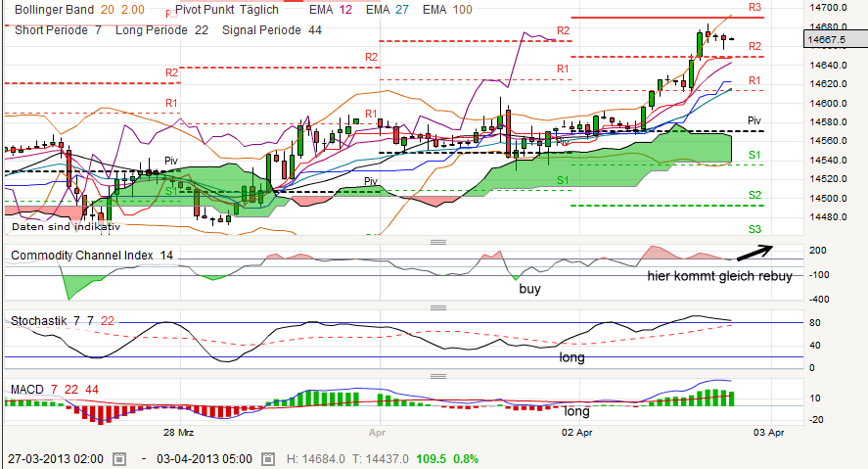The height and width of the screenshot is (469, 868).
Task: Click the high value H: 14684.0
Action: (x=315, y=459)
